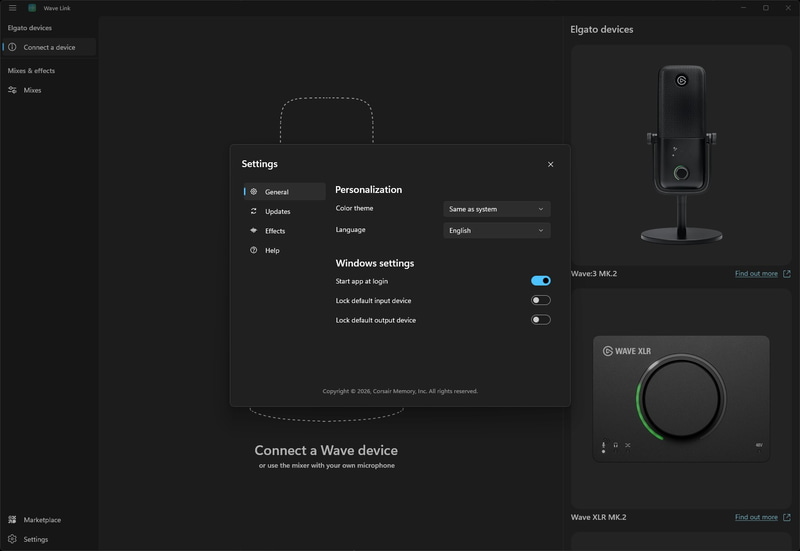Image resolution: width=800 pixels, height=551 pixels.
Task: Click the Wave:3 MK.2 product name
Action: click(594, 273)
